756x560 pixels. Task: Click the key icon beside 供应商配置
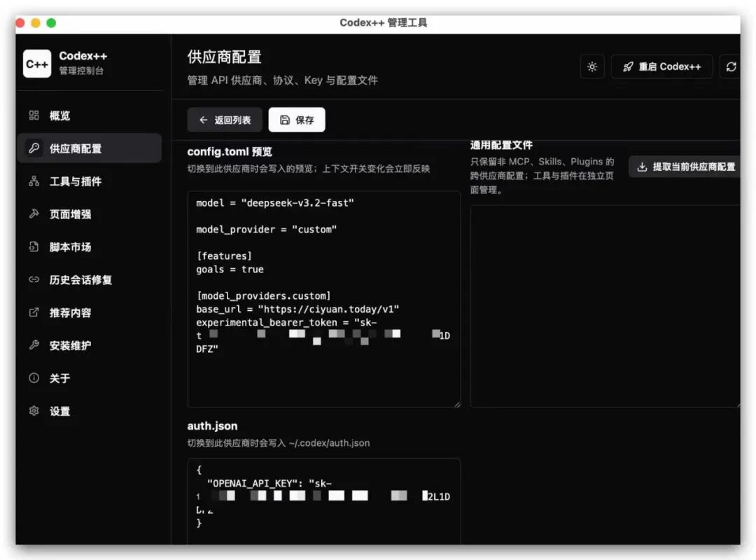pos(34,148)
